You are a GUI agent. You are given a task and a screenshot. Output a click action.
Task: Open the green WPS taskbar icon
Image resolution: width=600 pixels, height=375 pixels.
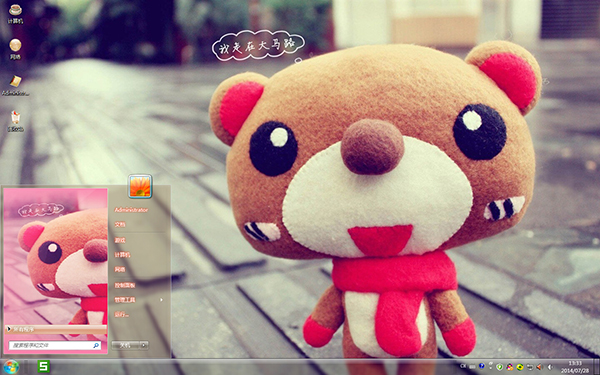[x=43, y=367]
